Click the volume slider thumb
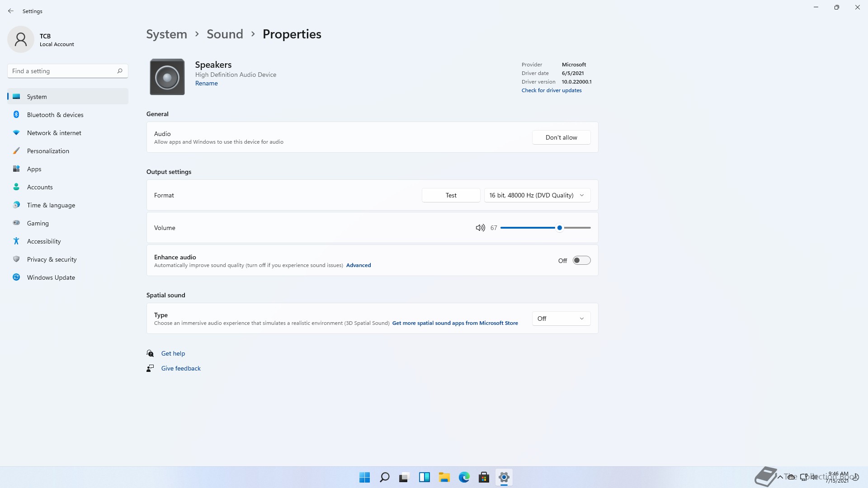 point(560,228)
